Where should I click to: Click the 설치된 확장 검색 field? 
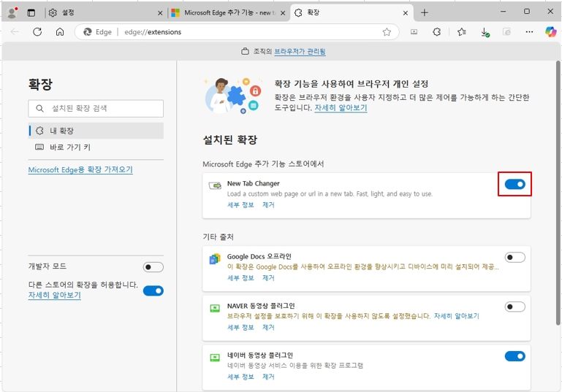[96, 109]
